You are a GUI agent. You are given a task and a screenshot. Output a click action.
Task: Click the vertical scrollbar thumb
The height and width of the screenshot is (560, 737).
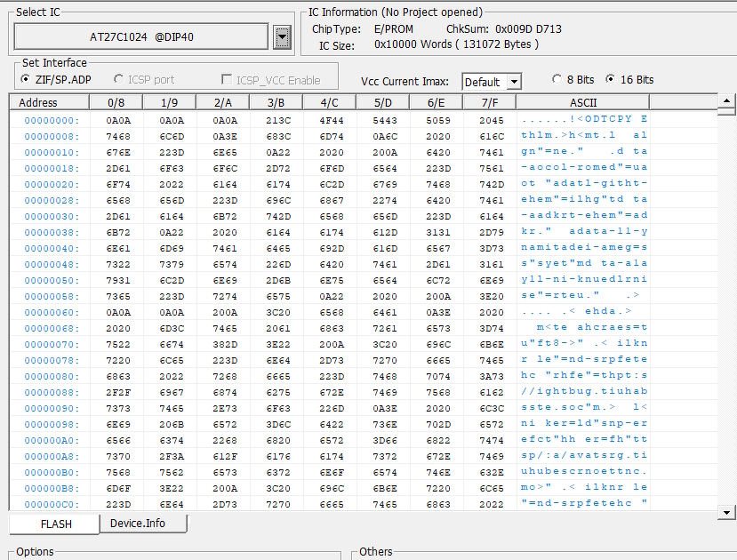click(x=726, y=111)
